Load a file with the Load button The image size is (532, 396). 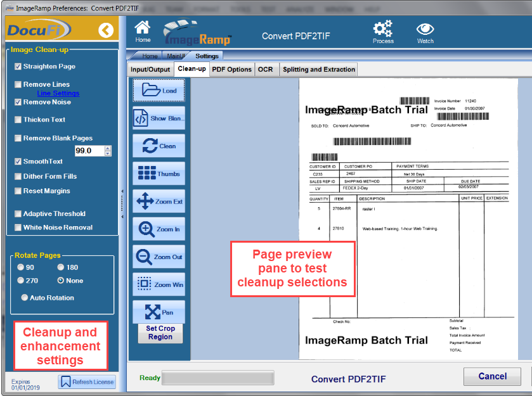point(159,91)
